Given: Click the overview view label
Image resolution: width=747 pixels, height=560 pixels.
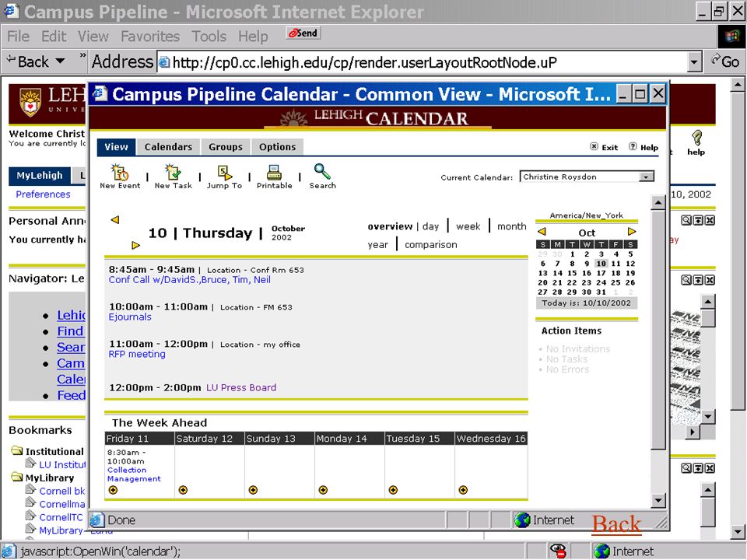Looking at the screenshot, I should (390, 226).
